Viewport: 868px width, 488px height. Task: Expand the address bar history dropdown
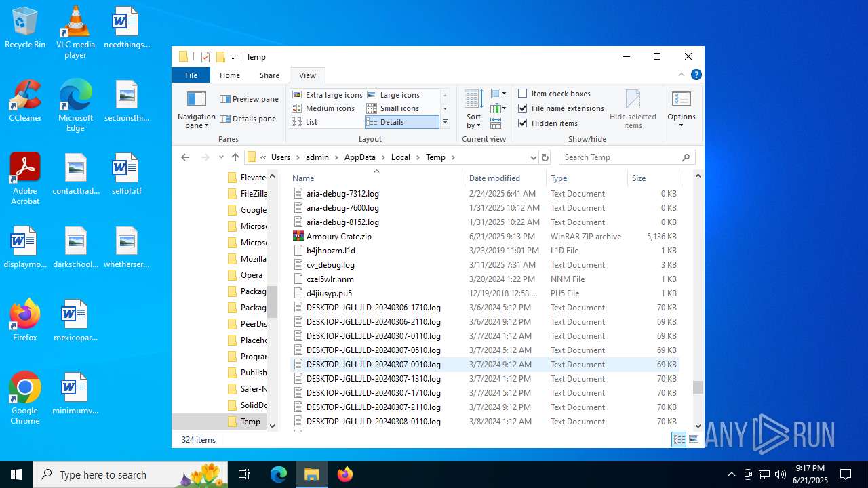[533, 157]
